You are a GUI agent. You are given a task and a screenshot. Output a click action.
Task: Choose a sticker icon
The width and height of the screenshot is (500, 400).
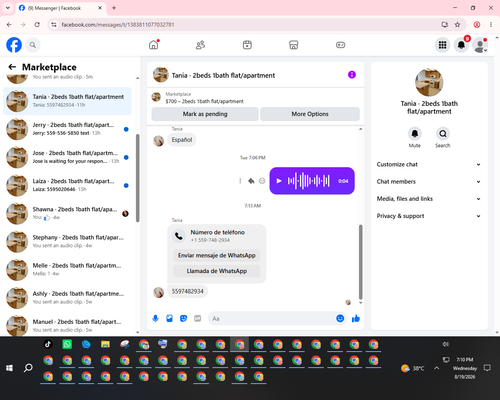[x=183, y=318]
